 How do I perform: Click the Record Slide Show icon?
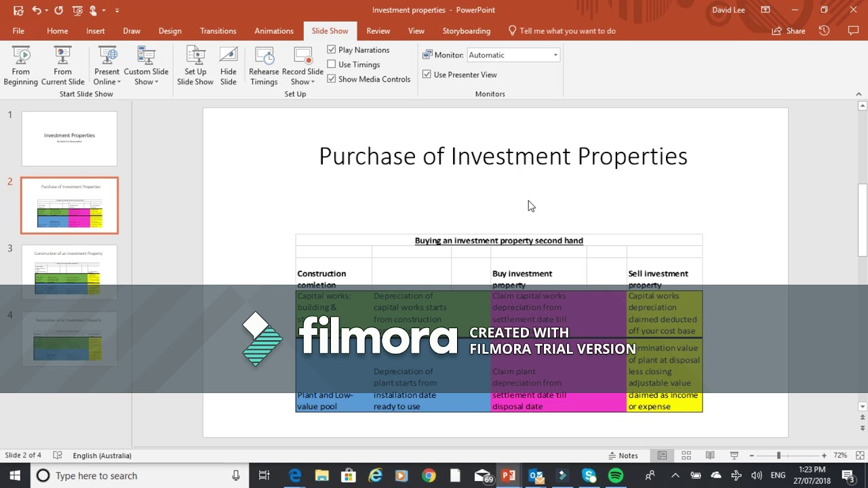(302, 56)
